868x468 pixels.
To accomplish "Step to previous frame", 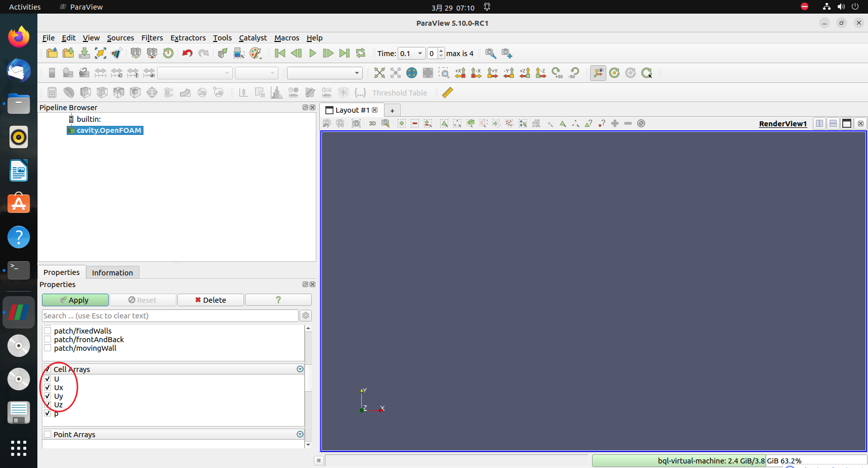I will coord(296,53).
